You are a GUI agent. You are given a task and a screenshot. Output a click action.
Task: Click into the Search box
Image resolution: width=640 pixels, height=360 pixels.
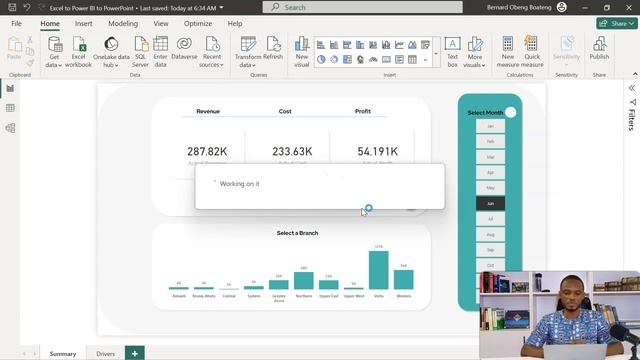click(x=362, y=7)
